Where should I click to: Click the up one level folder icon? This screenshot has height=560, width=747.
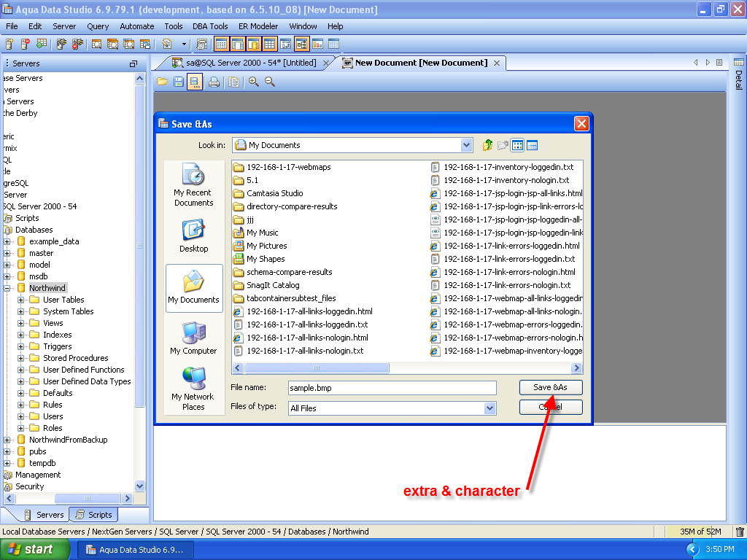click(487, 145)
